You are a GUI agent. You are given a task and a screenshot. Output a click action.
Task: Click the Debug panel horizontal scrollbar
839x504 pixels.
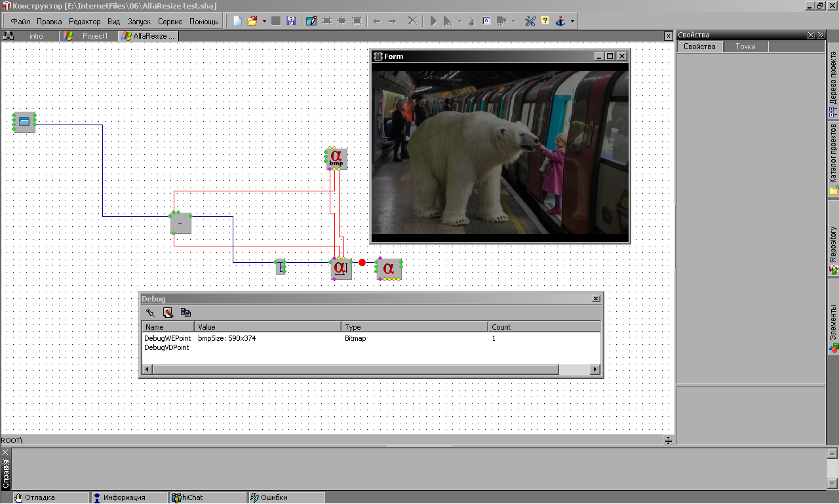[355, 370]
